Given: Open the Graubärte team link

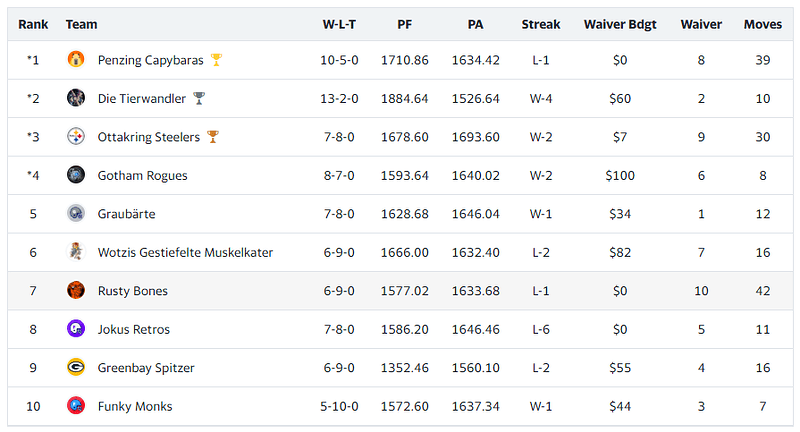Looking at the screenshot, I should [x=127, y=214].
